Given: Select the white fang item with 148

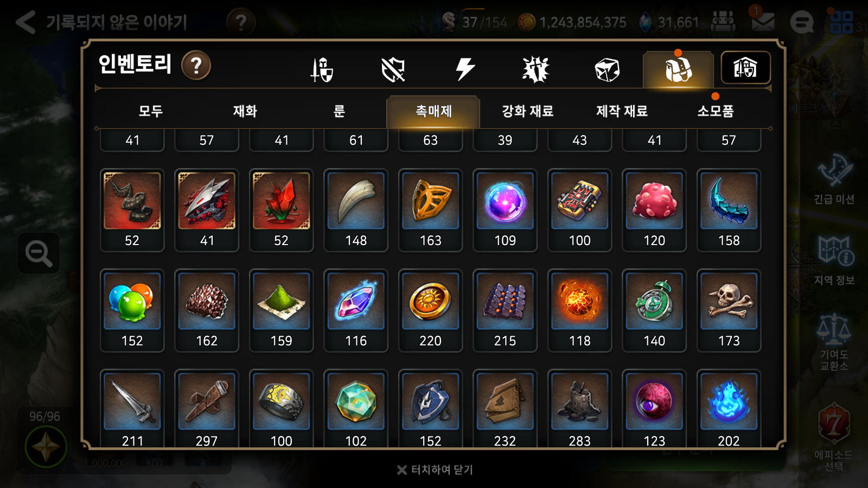Looking at the screenshot, I should click(x=356, y=210).
